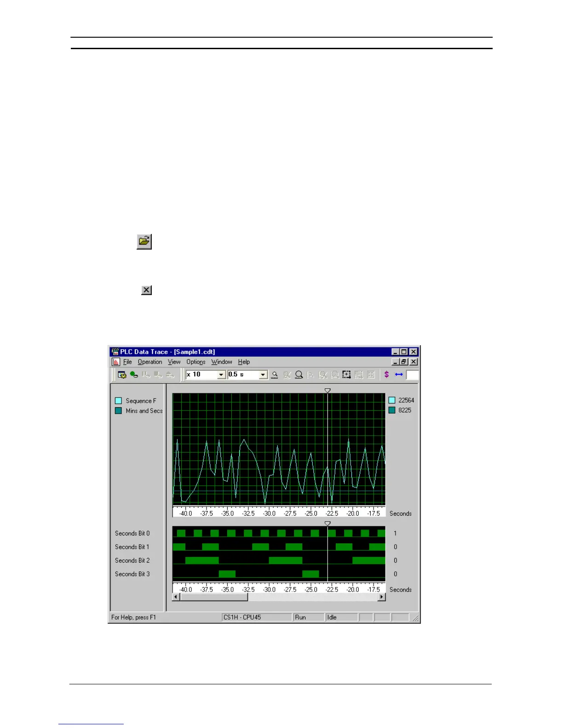Click the CS1H - CPU45 status bar entry

pos(257,617)
